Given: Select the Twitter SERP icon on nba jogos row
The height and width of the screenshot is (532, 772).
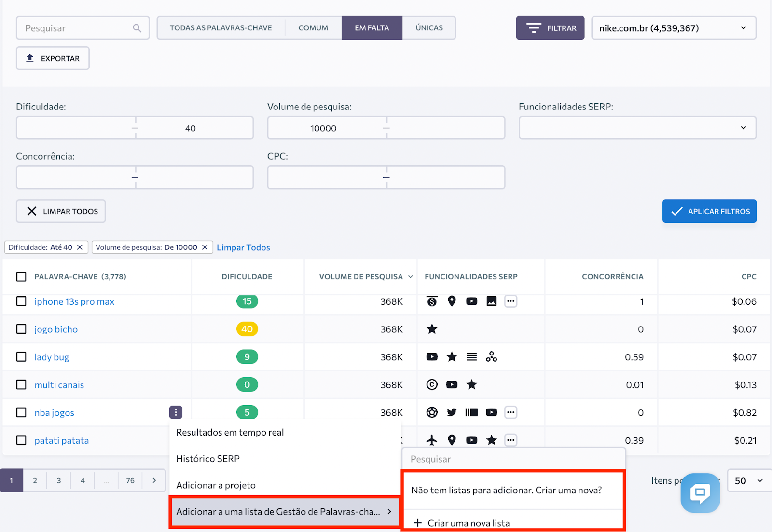Looking at the screenshot, I should pyautogui.click(x=452, y=412).
